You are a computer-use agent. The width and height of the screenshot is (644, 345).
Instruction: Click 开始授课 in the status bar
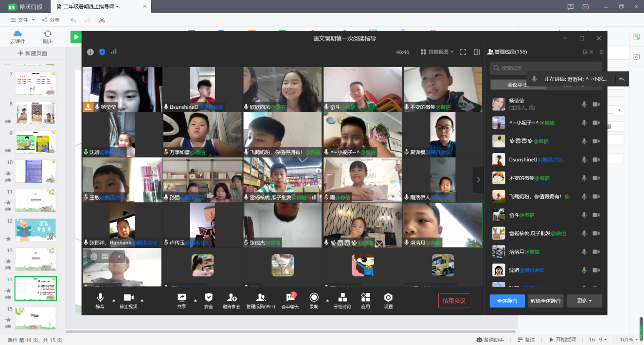coord(562,340)
